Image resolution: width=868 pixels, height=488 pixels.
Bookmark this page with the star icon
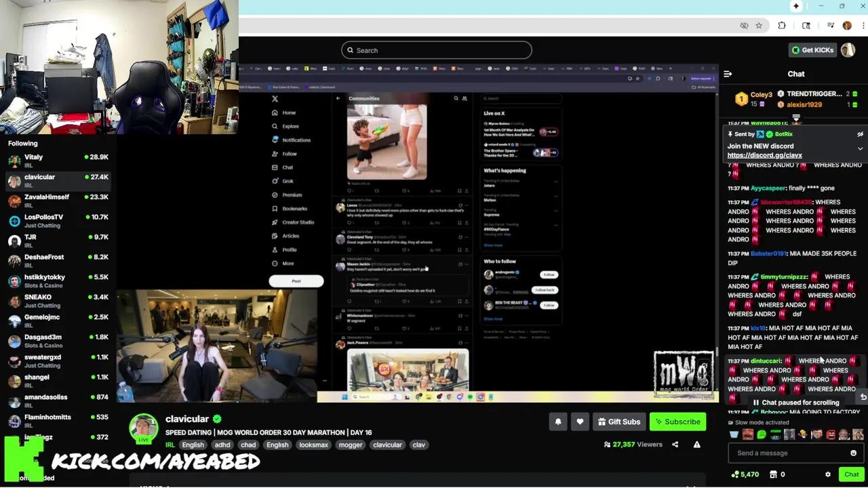[759, 26]
